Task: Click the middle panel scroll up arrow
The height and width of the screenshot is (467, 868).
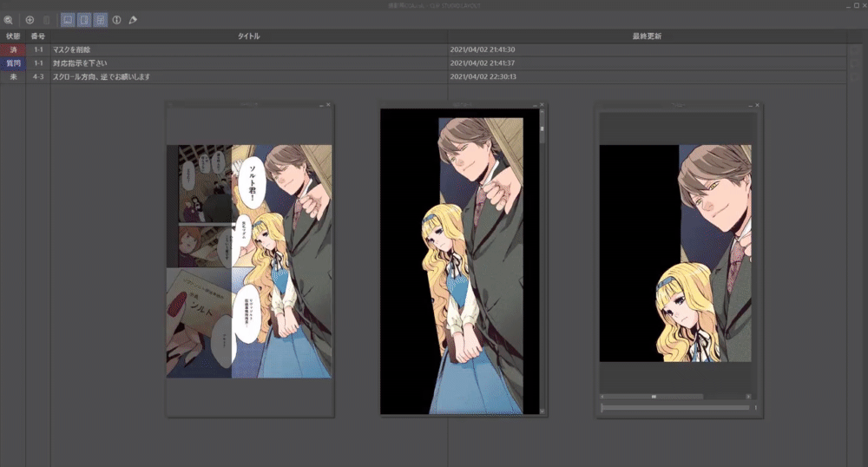Action: click(x=542, y=112)
